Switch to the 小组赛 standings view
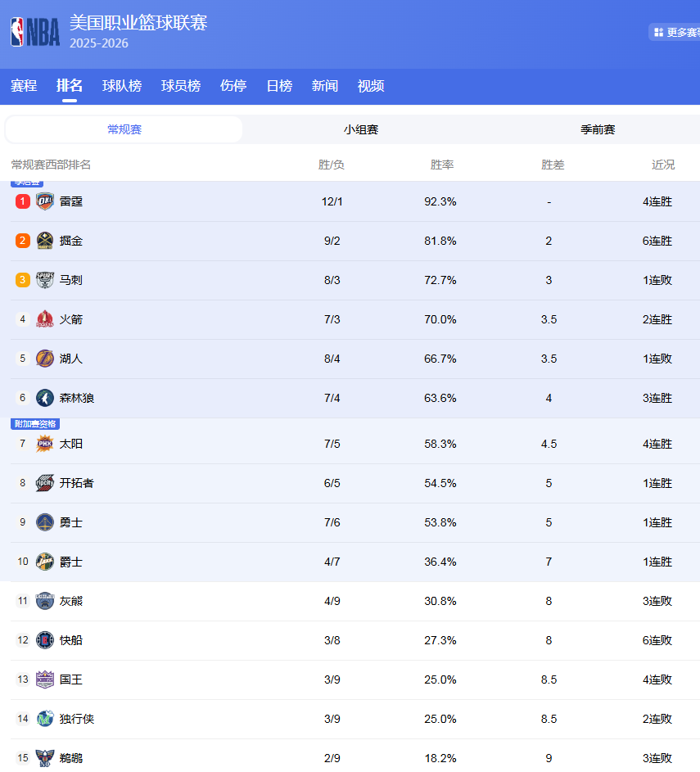The width and height of the screenshot is (700, 772). (x=360, y=129)
